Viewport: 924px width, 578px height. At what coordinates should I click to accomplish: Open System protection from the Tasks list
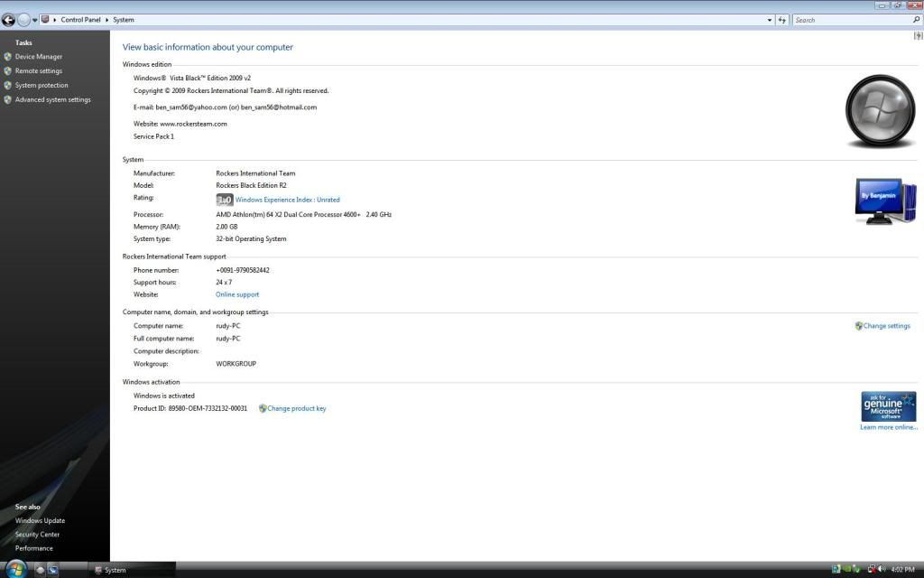click(42, 86)
